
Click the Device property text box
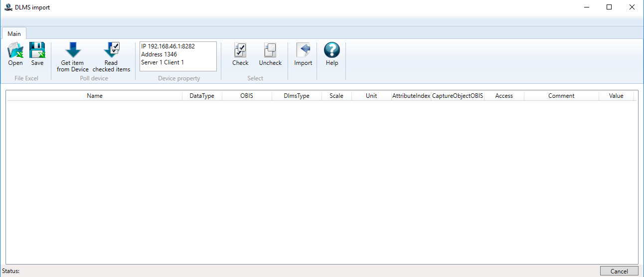[x=178, y=56]
